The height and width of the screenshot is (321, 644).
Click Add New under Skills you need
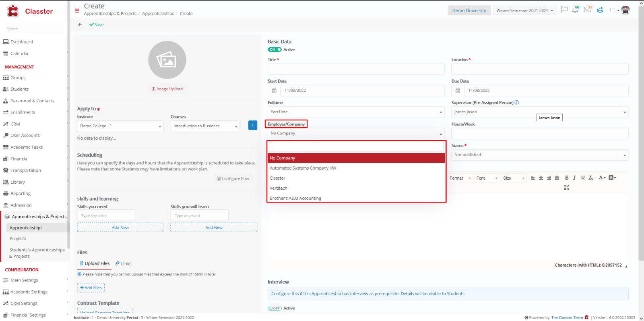(x=120, y=228)
